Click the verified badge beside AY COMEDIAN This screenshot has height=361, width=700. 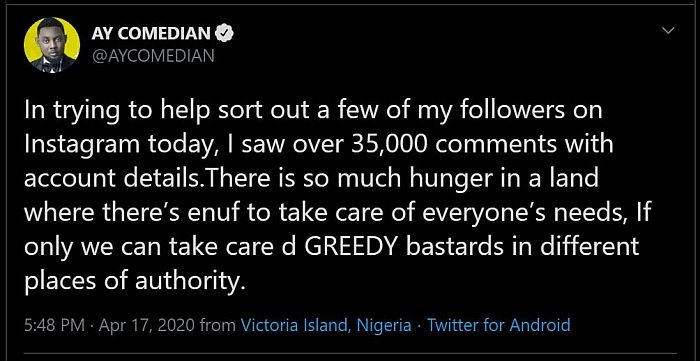click(x=225, y=33)
